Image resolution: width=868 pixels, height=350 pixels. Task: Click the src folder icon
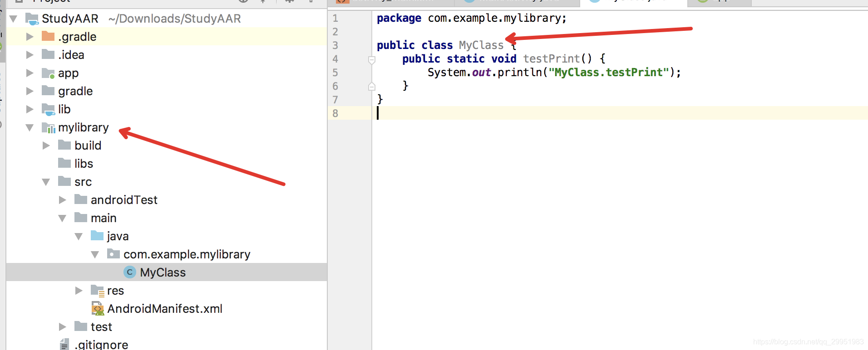[x=64, y=181]
